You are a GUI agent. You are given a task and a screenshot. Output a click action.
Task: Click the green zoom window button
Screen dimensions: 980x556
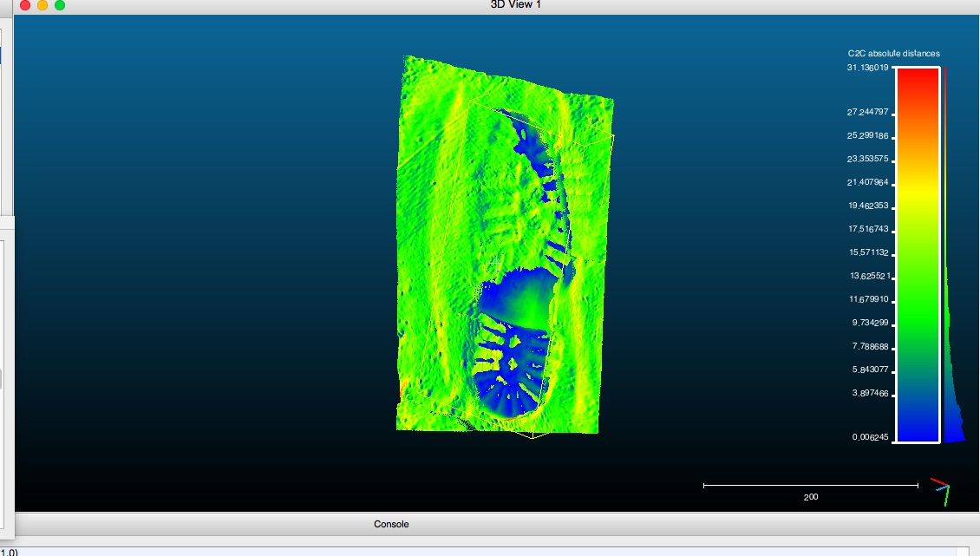[60, 5]
